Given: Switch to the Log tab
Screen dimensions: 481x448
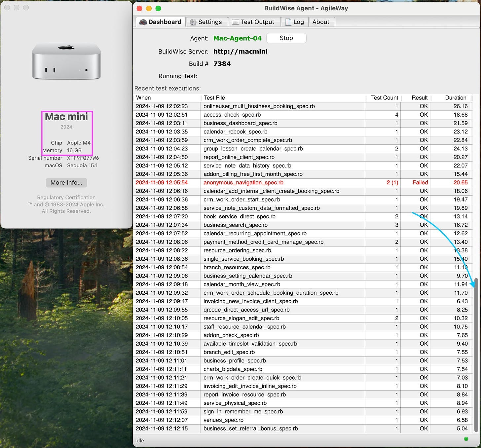Looking at the screenshot, I should tap(295, 22).
